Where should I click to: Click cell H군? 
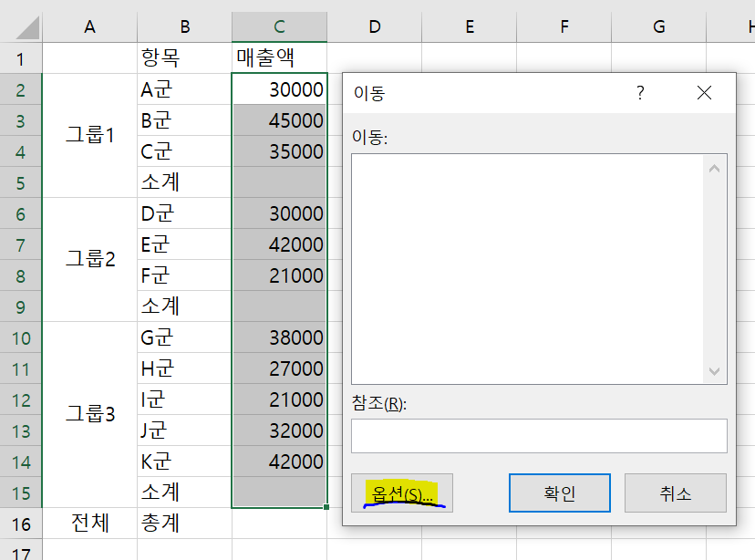184,368
